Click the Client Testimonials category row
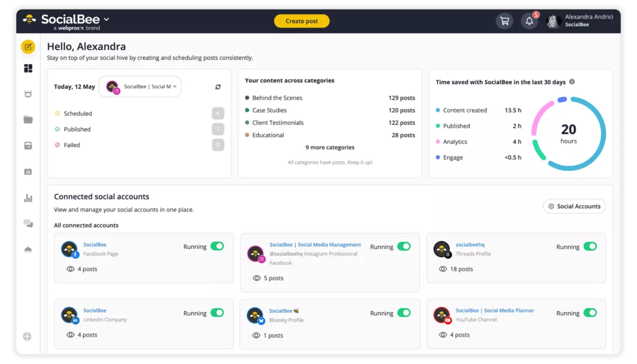Viewport: 637px width, 364px height. click(330, 123)
